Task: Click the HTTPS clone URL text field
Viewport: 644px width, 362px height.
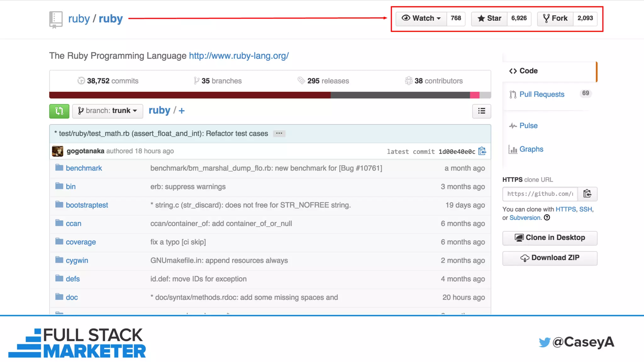Action: point(540,194)
